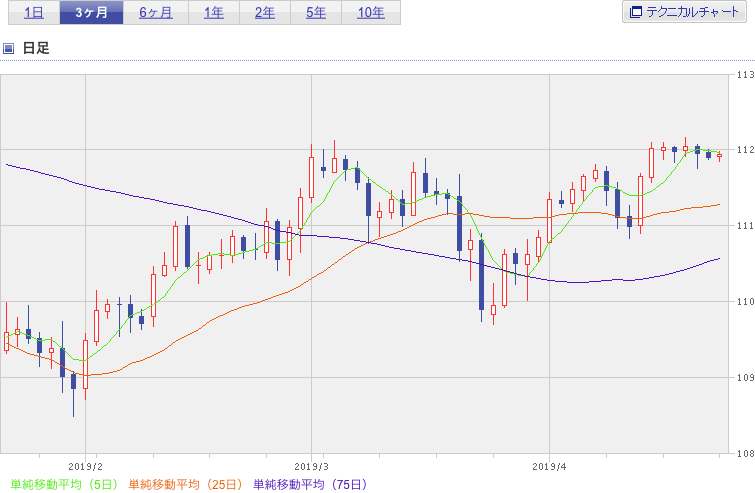The width and height of the screenshot is (755, 493).
Task: Open the 6ヶ月 chart period
Action: pyautogui.click(x=156, y=13)
